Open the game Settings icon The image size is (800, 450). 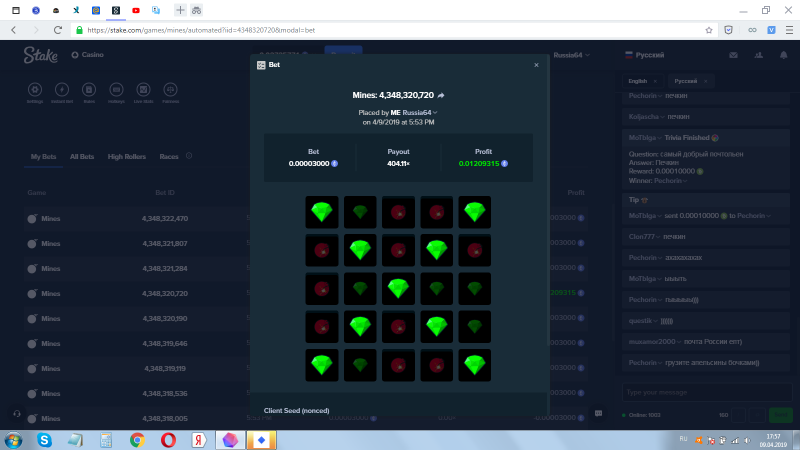(35, 90)
